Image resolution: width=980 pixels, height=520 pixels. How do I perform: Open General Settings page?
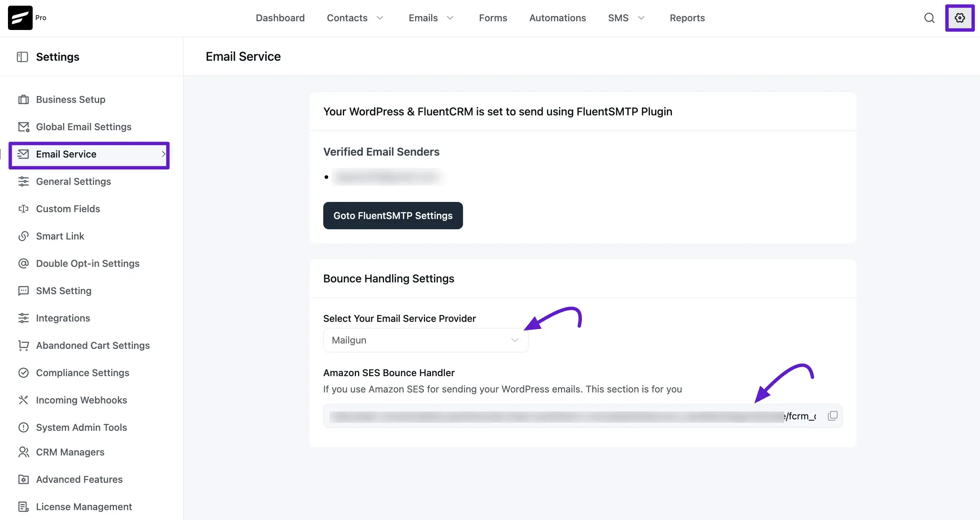[73, 182]
